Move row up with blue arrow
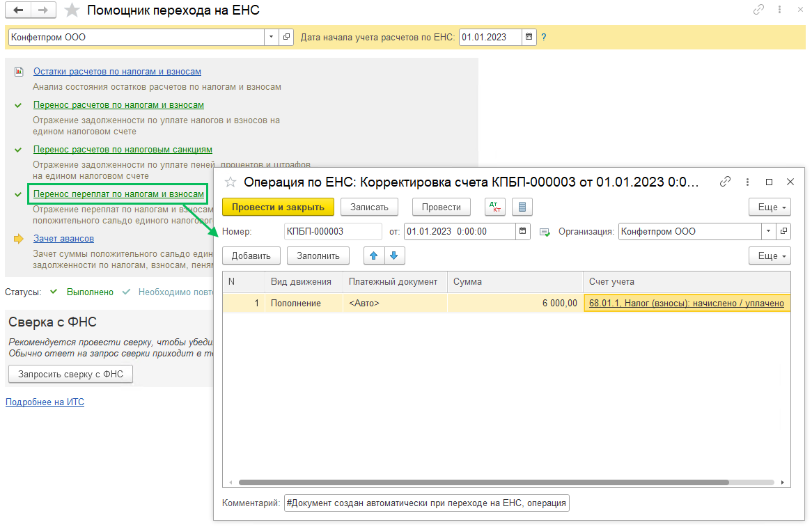The height and width of the screenshot is (527, 812). [x=374, y=255]
